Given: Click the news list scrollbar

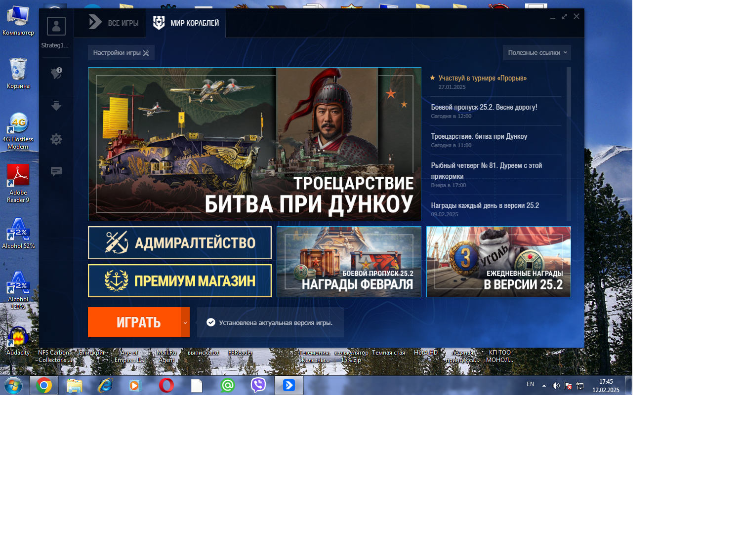Looking at the screenshot, I should pyautogui.click(x=569, y=92).
